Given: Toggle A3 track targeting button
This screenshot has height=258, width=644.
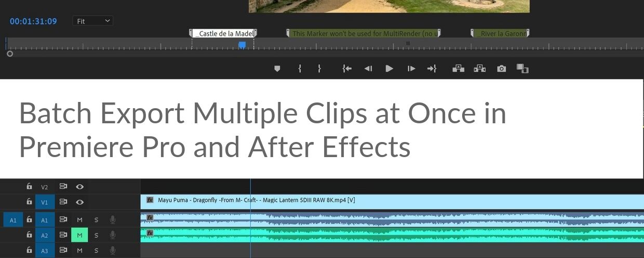Looking at the screenshot, I should 45,251.
